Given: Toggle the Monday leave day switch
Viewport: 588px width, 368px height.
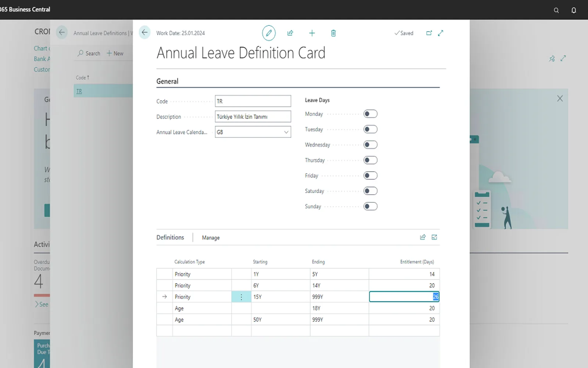Looking at the screenshot, I should [x=370, y=114].
